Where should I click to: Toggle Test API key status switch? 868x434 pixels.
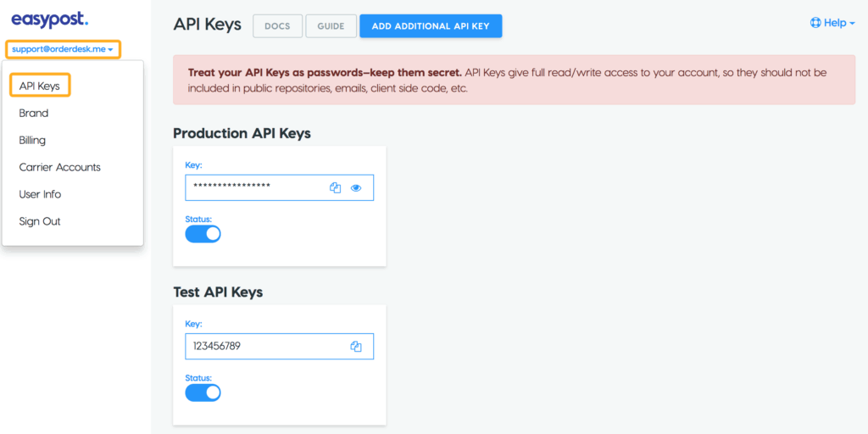[x=203, y=392]
